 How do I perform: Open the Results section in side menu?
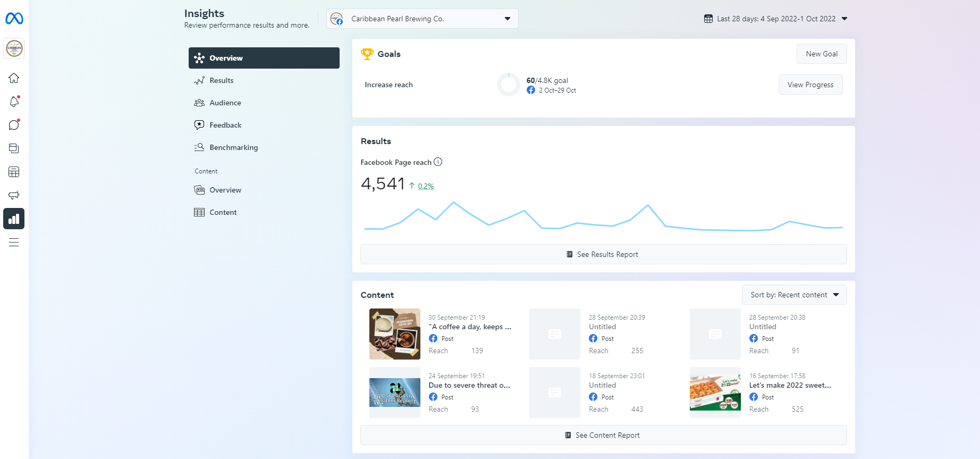pos(264,80)
